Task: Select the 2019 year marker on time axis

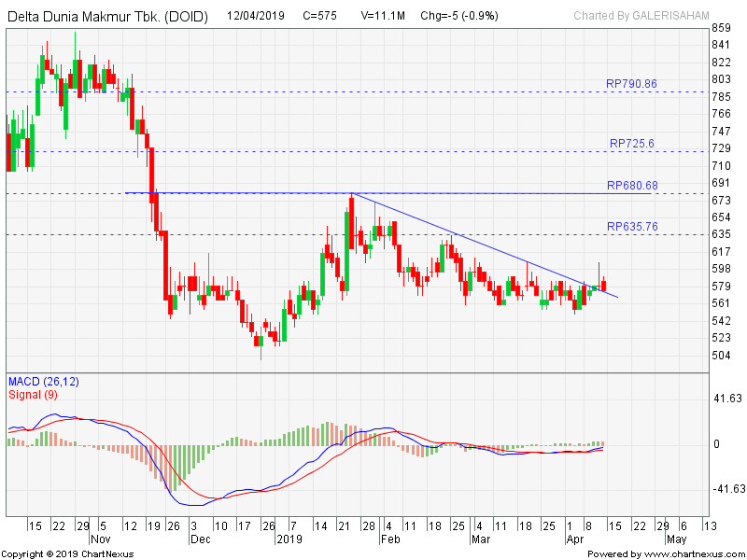Action: point(289,539)
